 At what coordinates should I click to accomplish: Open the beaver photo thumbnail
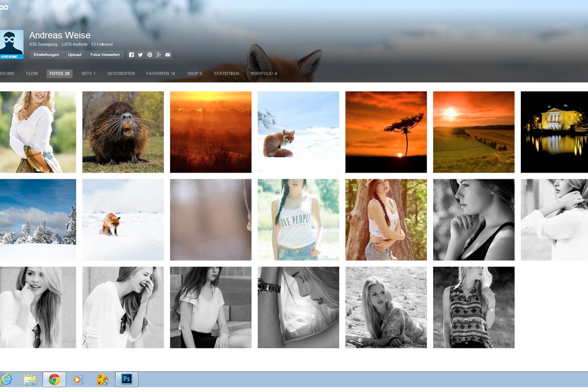click(123, 132)
